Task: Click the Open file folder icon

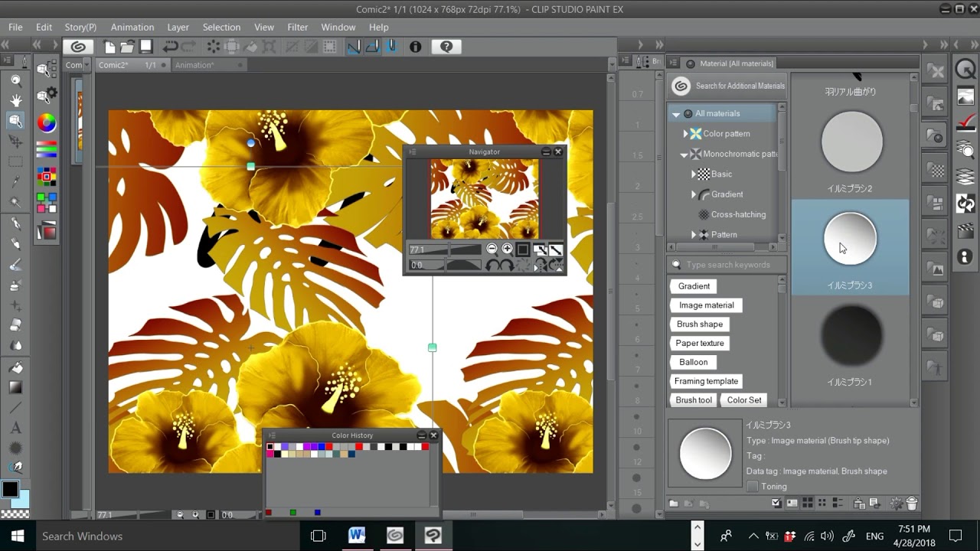Action: point(127,47)
